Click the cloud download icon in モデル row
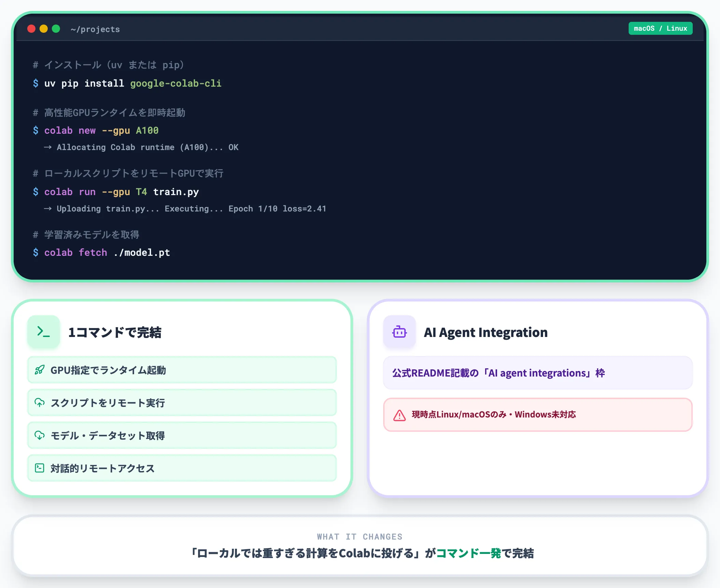 click(x=40, y=435)
